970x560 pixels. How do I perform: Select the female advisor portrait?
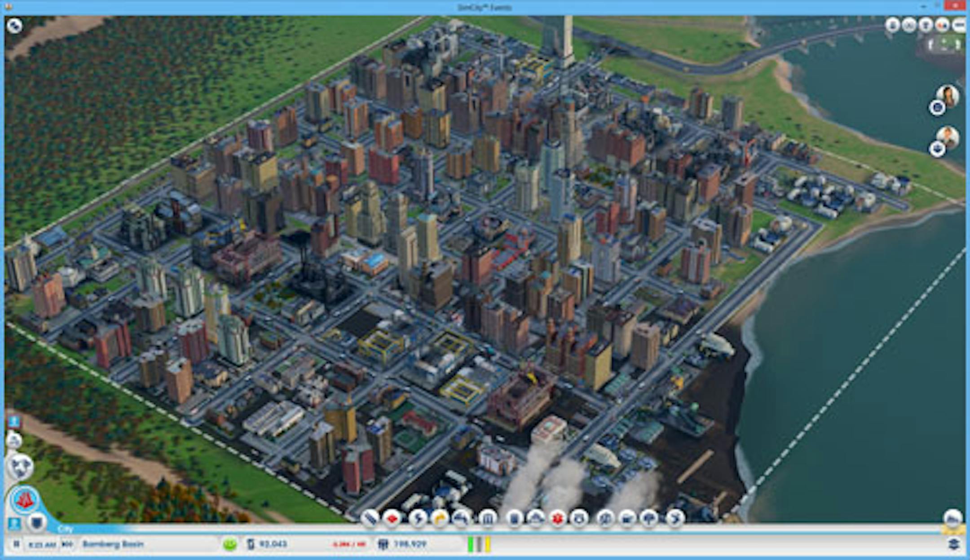(x=948, y=96)
